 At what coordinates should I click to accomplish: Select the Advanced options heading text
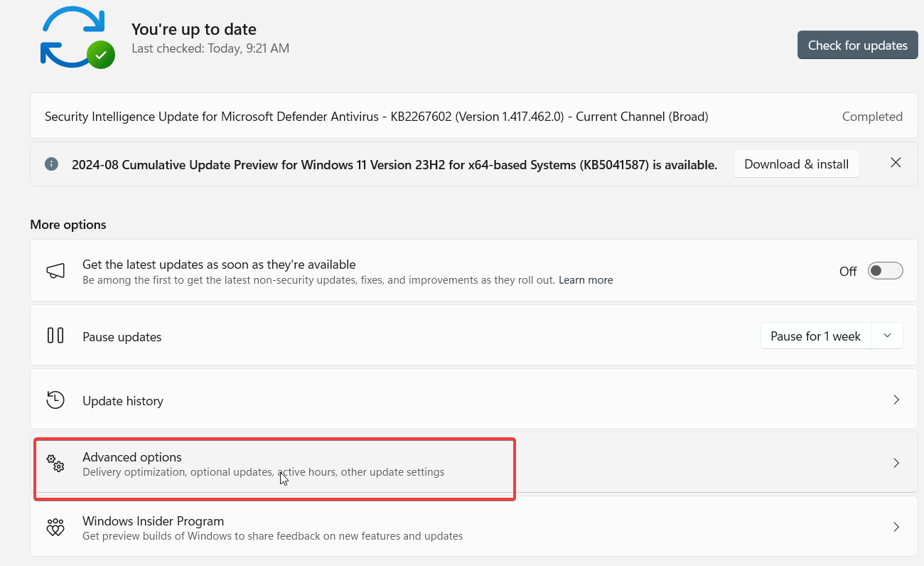(x=132, y=457)
